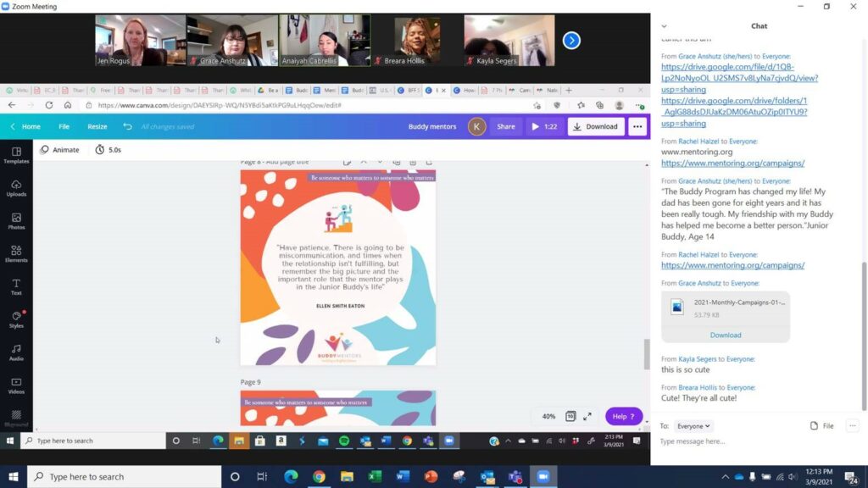This screenshot has height=488, width=868.
Task: Enter Canva fullscreen presentation mode
Action: pos(587,416)
